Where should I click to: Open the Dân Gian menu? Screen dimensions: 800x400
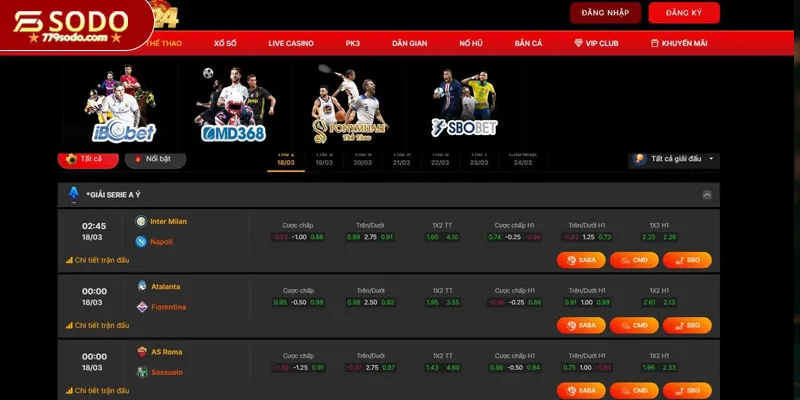click(409, 43)
